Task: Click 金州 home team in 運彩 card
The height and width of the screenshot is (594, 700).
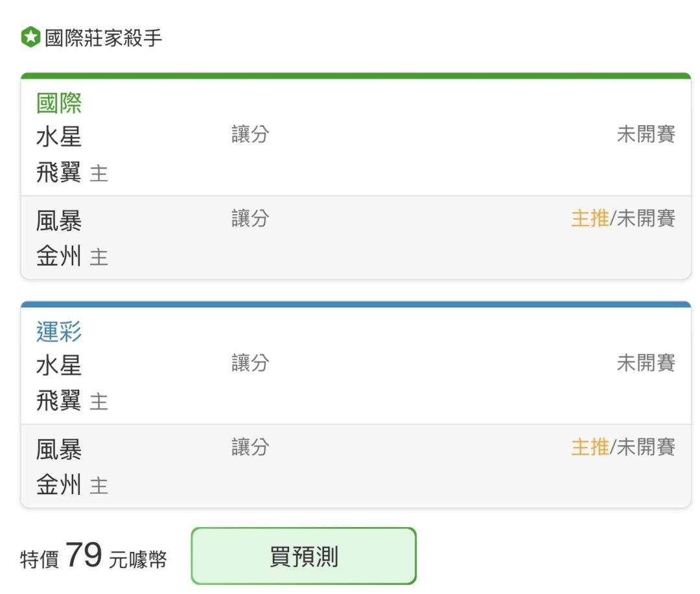Action: pos(59,484)
